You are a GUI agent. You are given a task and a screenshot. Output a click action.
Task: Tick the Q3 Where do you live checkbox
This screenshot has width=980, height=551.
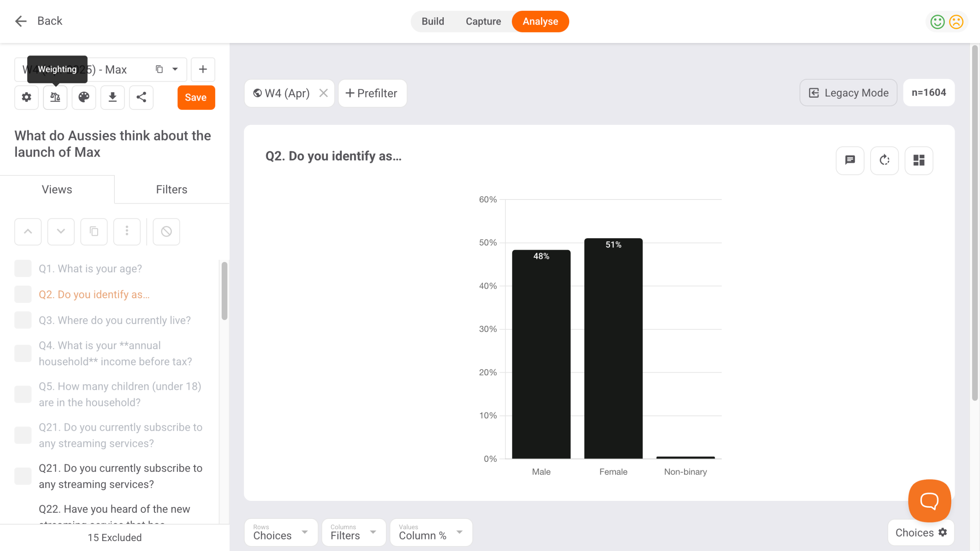(x=23, y=320)
